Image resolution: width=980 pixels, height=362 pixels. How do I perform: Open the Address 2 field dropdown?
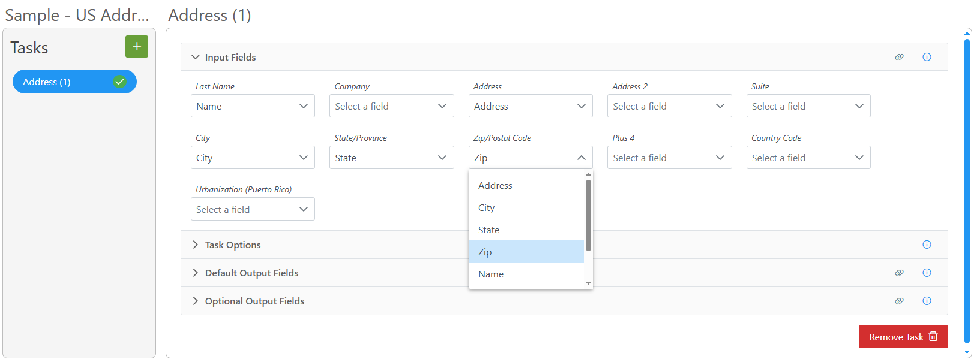click(x=669, y=106)
